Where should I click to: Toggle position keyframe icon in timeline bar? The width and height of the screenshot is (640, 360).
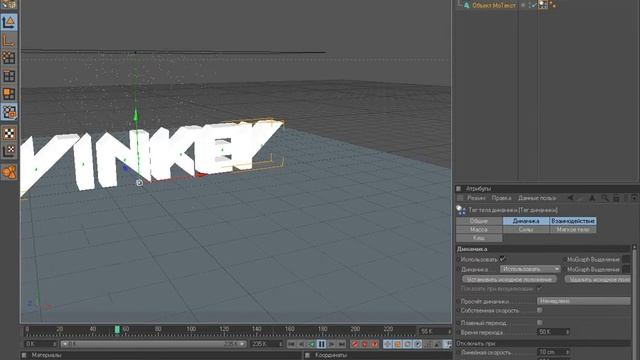(388, 344)
